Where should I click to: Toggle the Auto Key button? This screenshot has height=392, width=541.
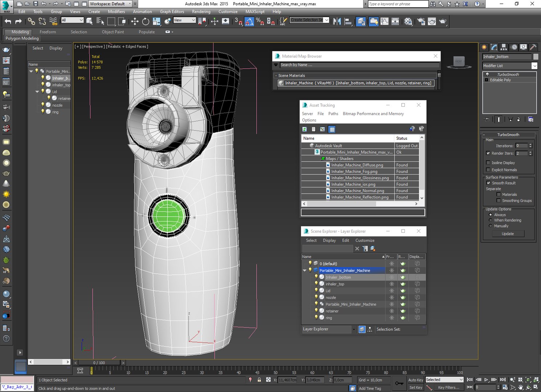[415, 380]
